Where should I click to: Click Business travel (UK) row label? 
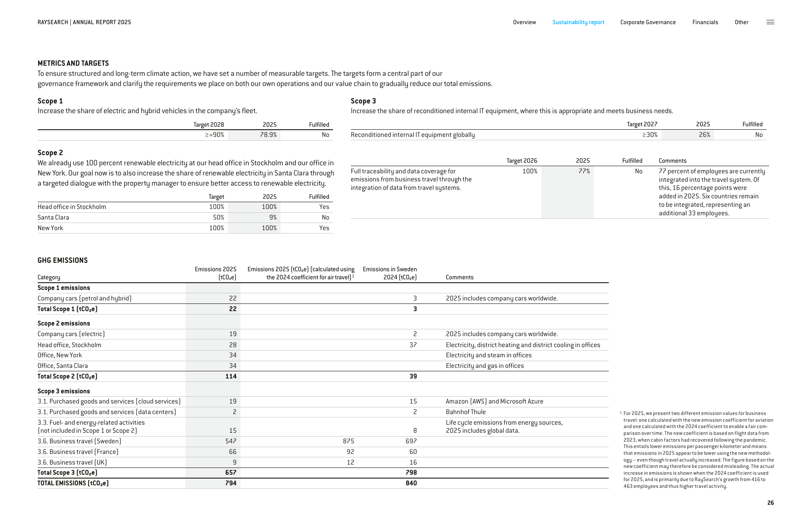coord(72,462)
